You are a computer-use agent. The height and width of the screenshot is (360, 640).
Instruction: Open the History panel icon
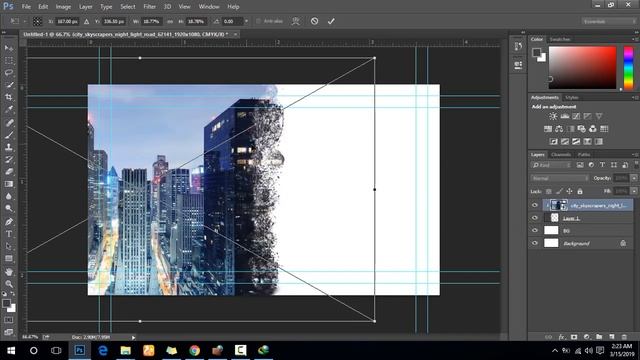click(x=518, y=47)
